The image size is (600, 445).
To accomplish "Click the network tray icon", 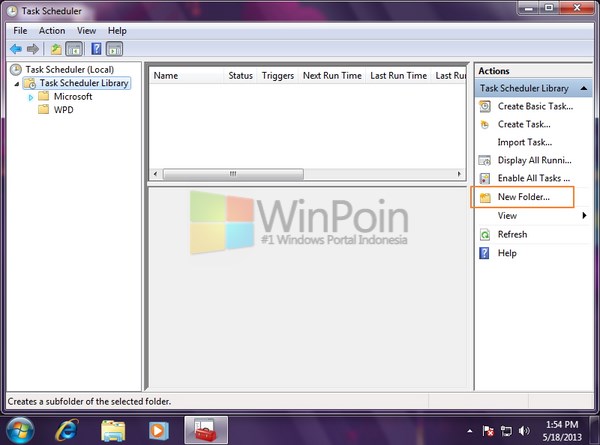I will [506, 431].
